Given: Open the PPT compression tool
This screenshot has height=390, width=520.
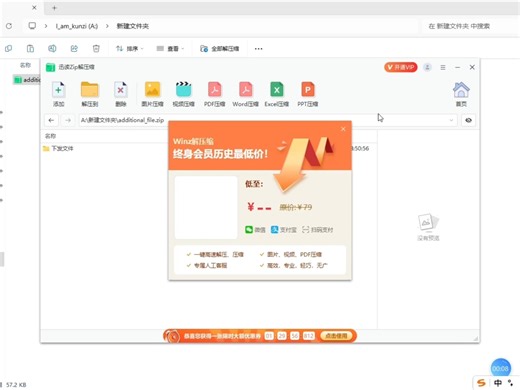Looking at the screenshot, I should point(308,94).
